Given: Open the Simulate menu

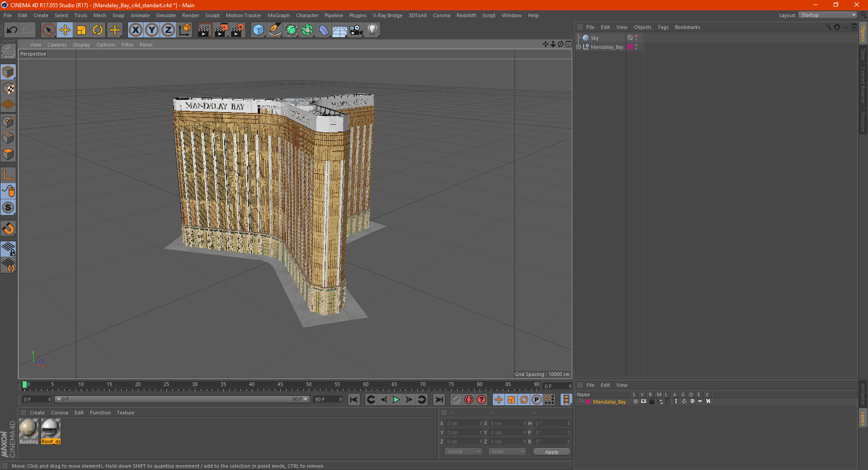Looking at the screenshot, I should (166, 15).
